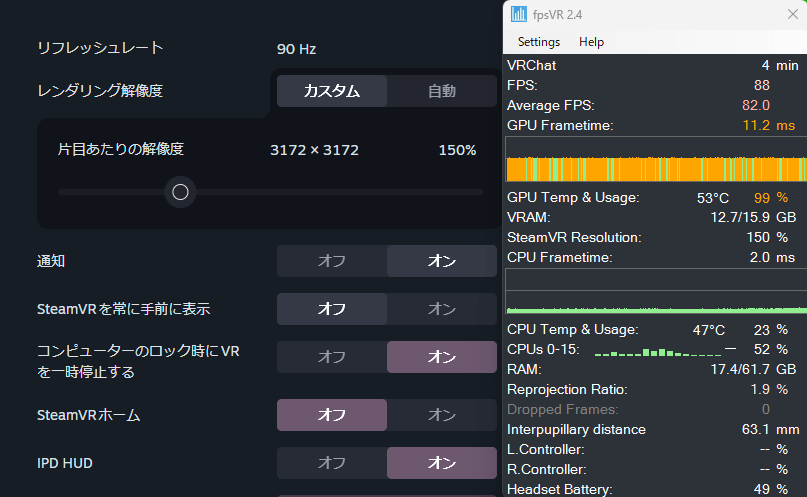
Task: Select カスタム rendering resolution mode
Action: click(x=331, y=91)
